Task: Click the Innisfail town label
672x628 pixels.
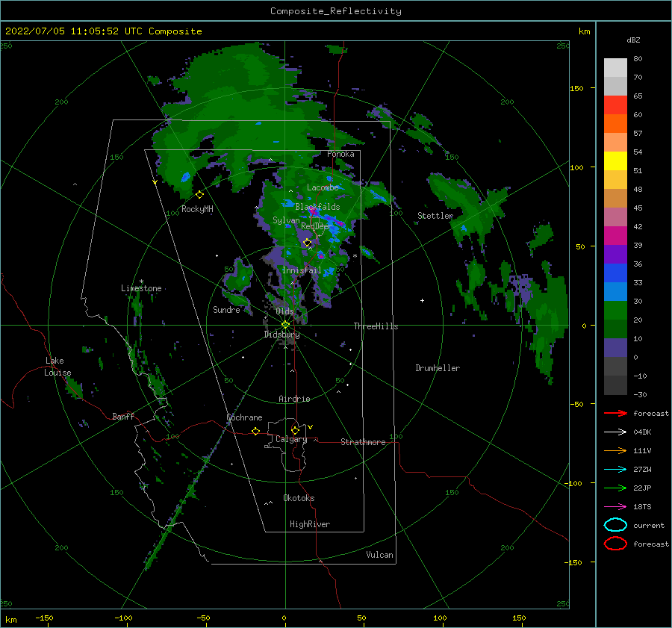Action: coord(302,270)
